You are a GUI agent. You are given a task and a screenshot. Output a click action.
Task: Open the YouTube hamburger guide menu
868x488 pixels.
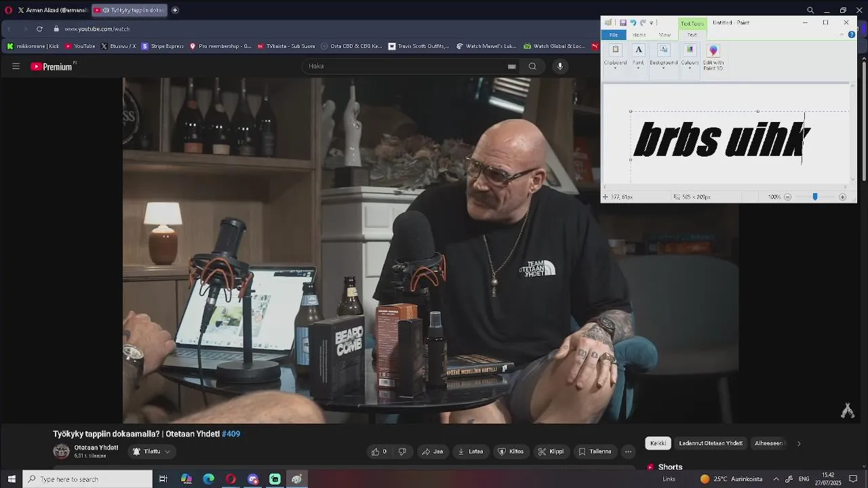16,66
